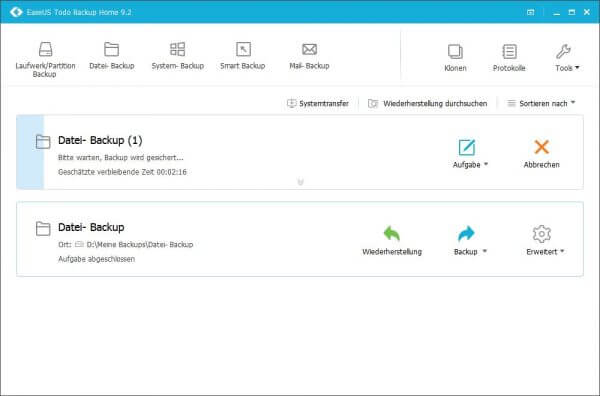The image size is (600, 396).
Task: Click folder icon of completed Datei-Backup task
Action: [43, 228]
